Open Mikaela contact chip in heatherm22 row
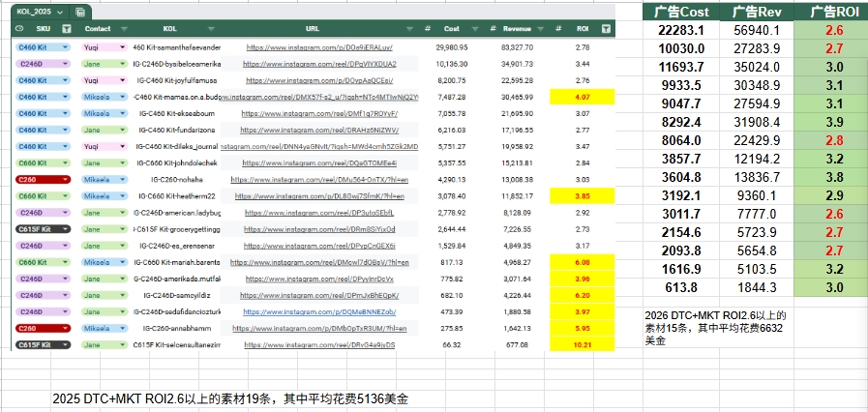This screenshot has height=412, width=868. tap(105, 195)
